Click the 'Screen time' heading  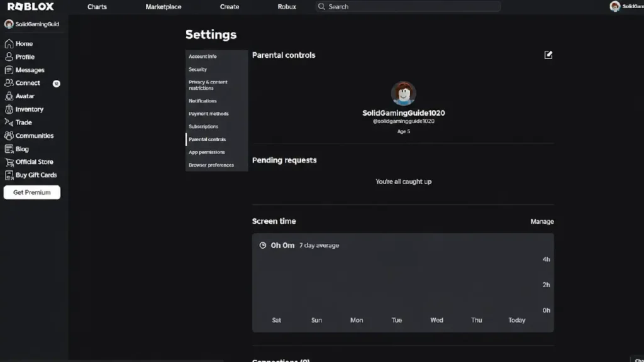(x=274, y=221)
